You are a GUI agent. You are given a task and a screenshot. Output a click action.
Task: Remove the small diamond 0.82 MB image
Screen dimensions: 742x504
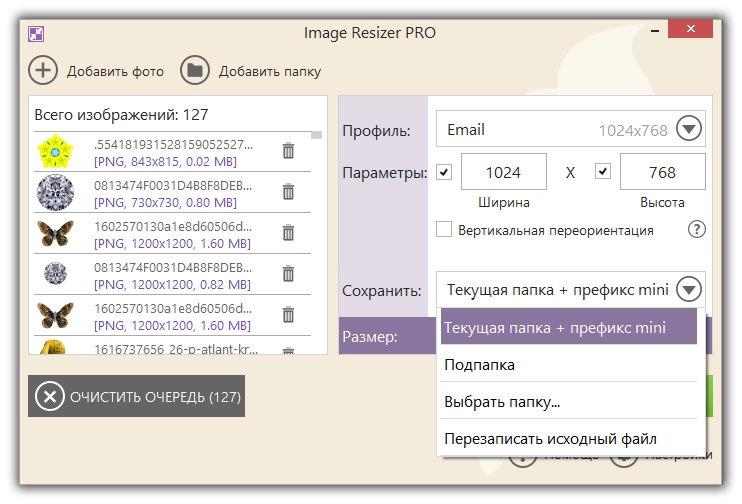tap(288, 273)
